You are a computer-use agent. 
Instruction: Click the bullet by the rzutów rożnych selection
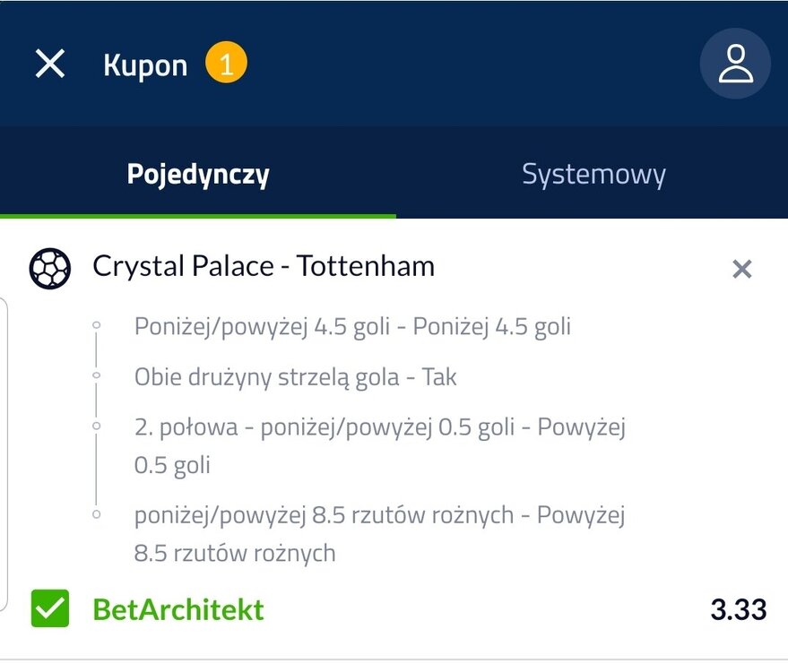(97, 515)
